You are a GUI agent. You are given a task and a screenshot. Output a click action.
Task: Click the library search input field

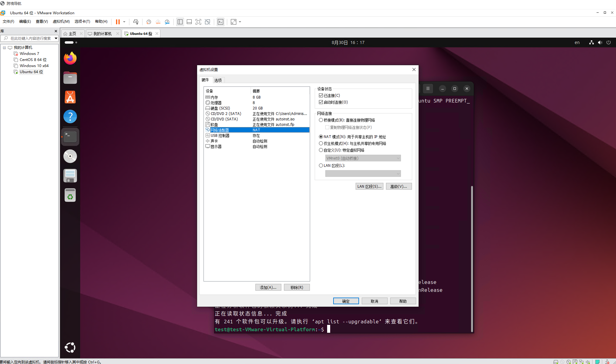[x=30, y=39]
